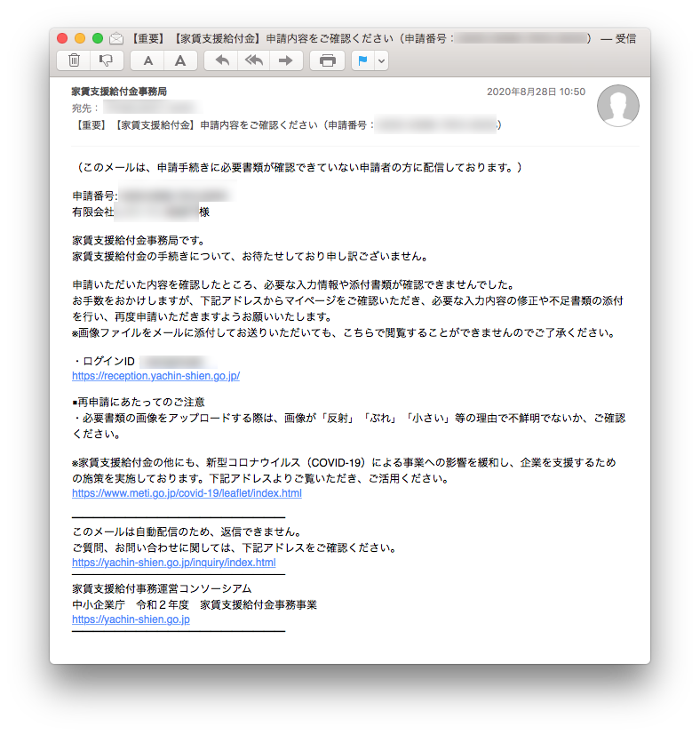700x735 pixels.
Task: Open the yachin-shien.go.jp homepage link in signature
Action: [x=131, y=619]
